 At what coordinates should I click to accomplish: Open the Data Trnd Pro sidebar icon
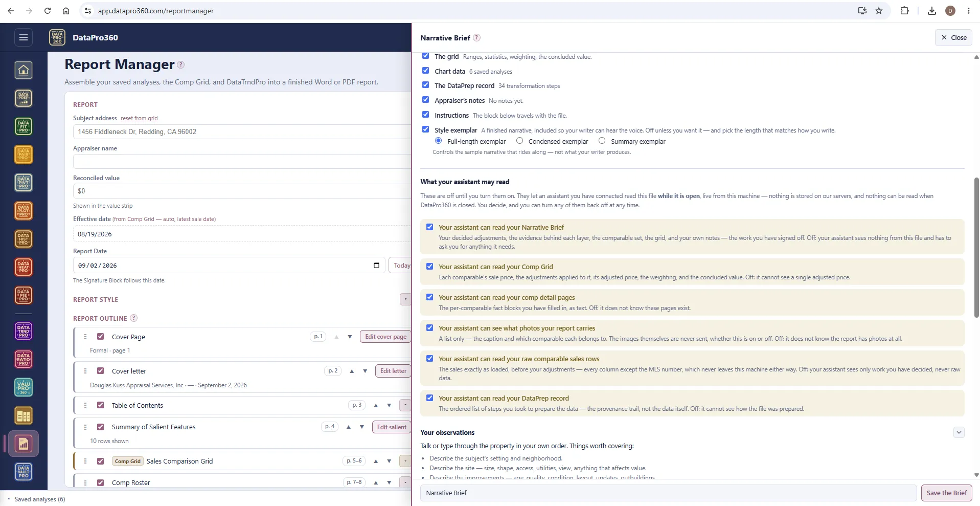tap(24, 332)
